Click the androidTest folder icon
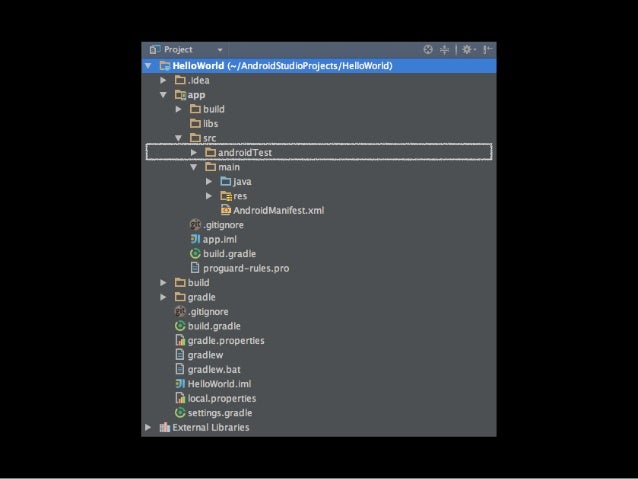The height and width of the screenshot is (479, 638). pos(210,152)
